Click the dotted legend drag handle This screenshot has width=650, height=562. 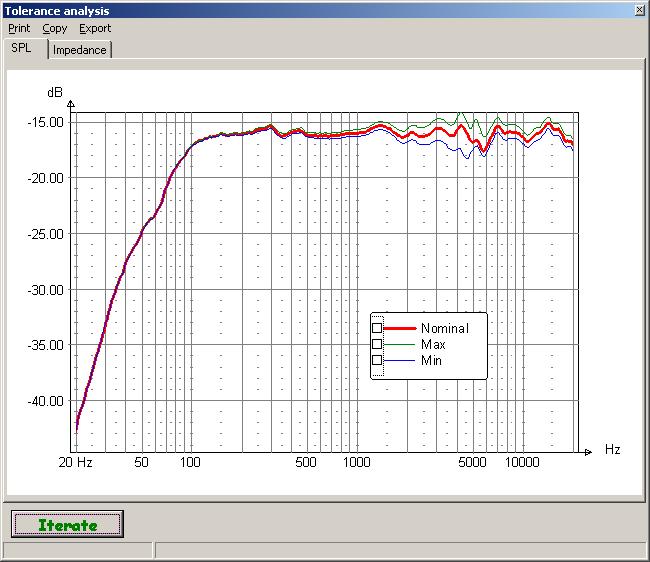[x=378, y=346]
